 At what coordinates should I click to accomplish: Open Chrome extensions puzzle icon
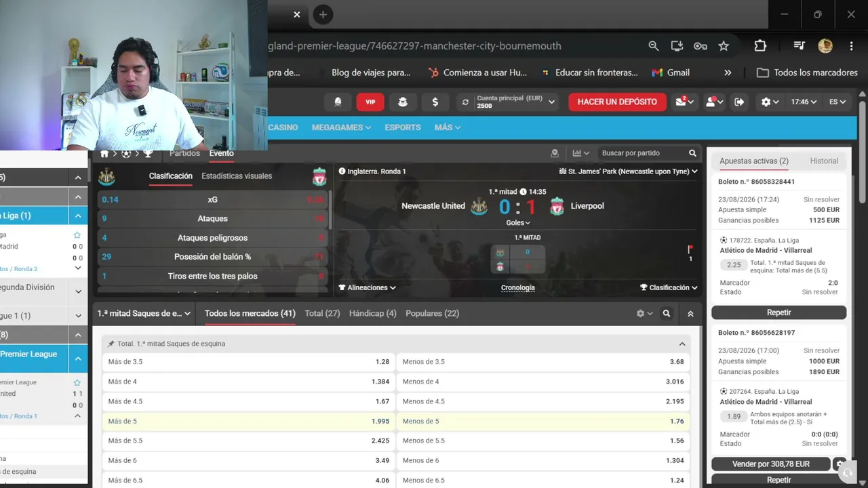point(760,46)
